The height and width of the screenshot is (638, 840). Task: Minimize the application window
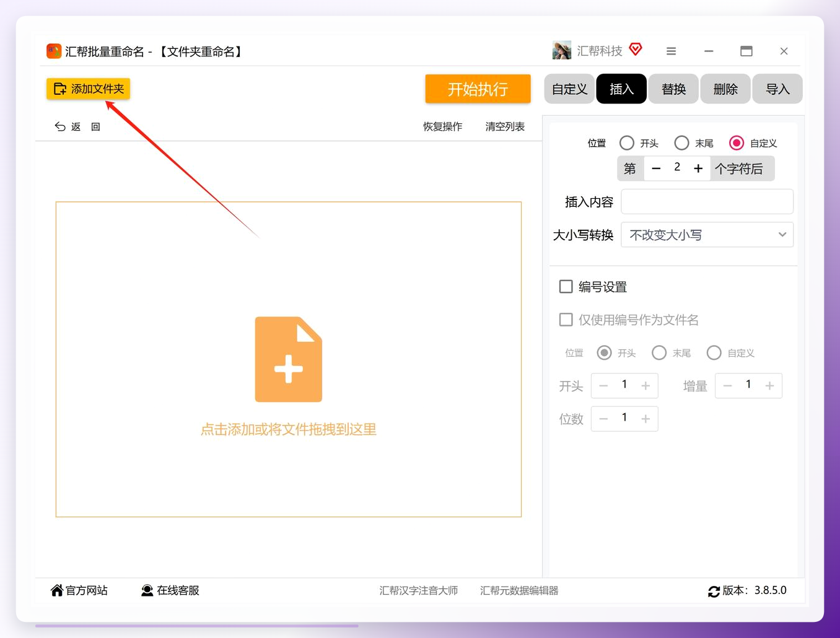pyautogui.click(x=709, y=51)
